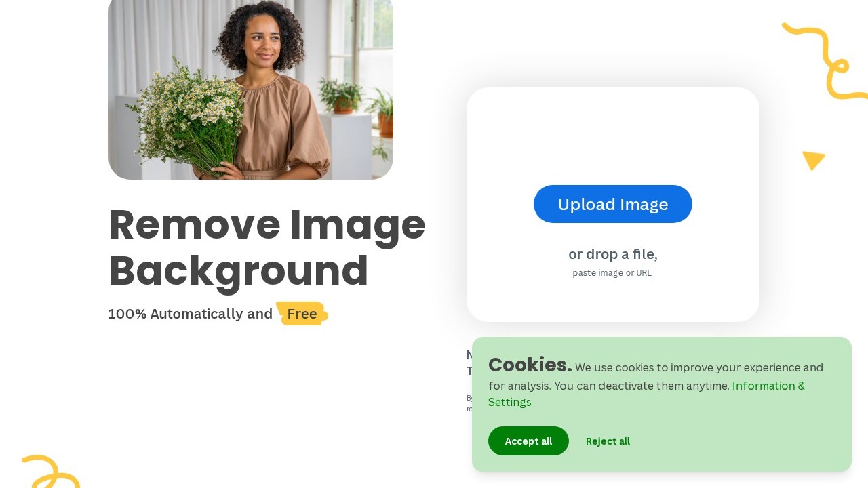Click the cookie banner description text
Viewport: 868px width, 488px height.
pos(655,384)
